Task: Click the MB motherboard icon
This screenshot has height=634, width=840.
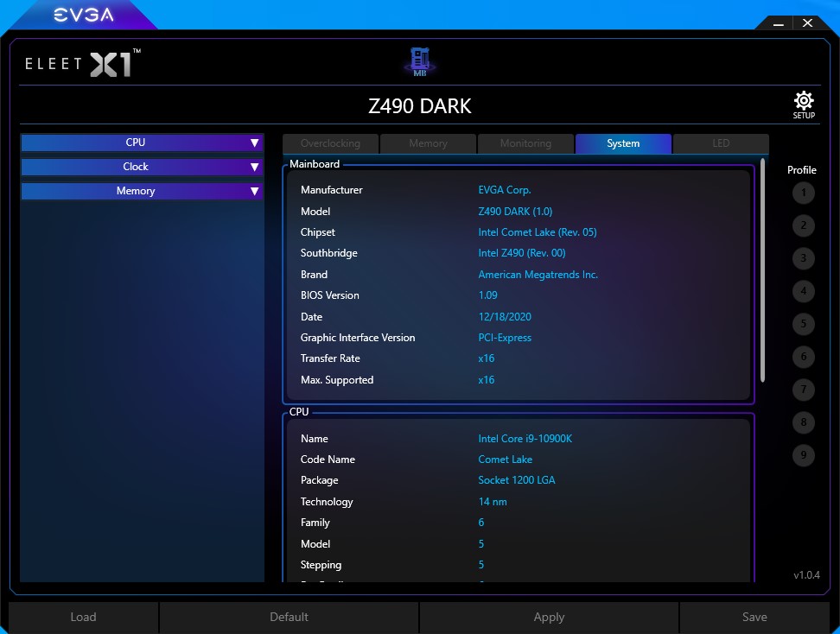Action: [x=419, y=61]
